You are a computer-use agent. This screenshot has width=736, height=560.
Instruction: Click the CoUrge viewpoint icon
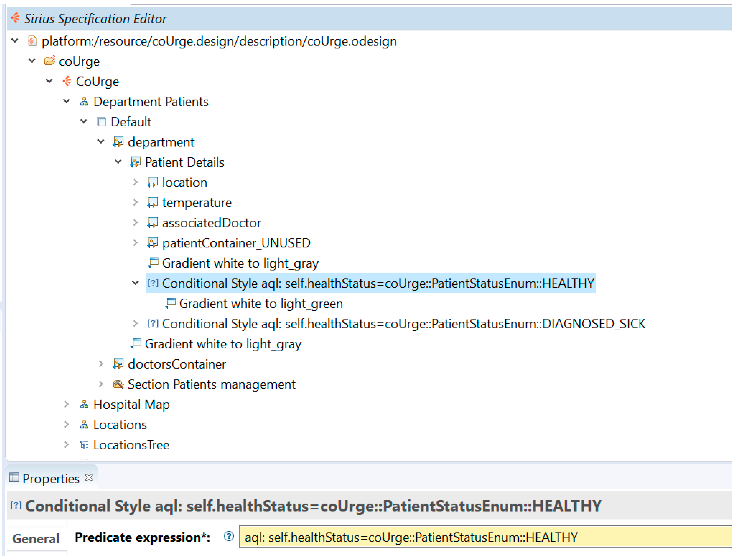pyautogui.click(x=67, y=81)
